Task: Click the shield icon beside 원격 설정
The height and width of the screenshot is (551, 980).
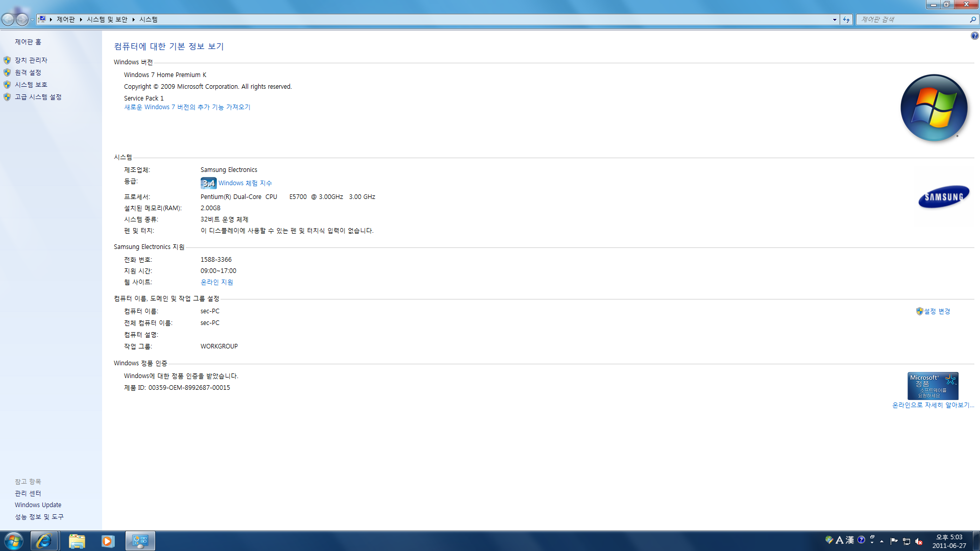Action: click(7, 72)
